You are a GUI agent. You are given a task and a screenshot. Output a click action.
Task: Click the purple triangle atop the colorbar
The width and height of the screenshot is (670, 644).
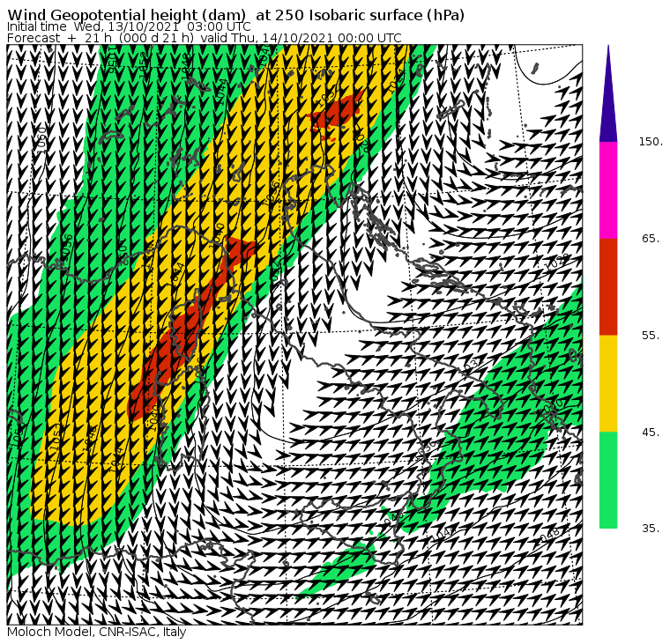click(x=608, y=93)
